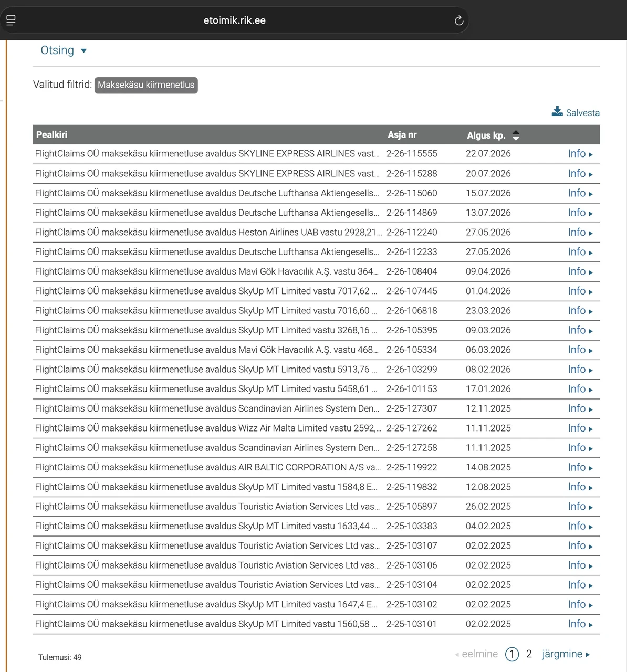Open Info for case 2-26-115288

click(x=580, y=174)
